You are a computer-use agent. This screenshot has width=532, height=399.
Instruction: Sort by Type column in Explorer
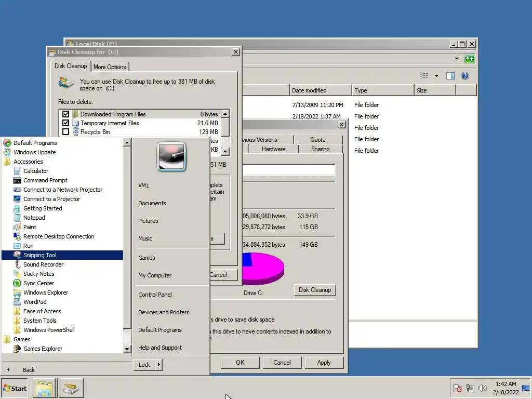pos(383,90)
